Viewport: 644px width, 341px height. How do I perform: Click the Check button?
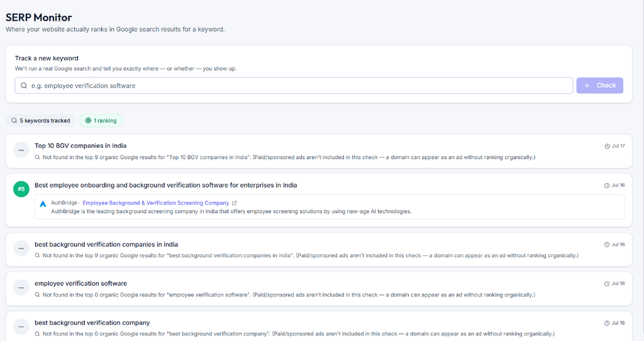point(599,86)
